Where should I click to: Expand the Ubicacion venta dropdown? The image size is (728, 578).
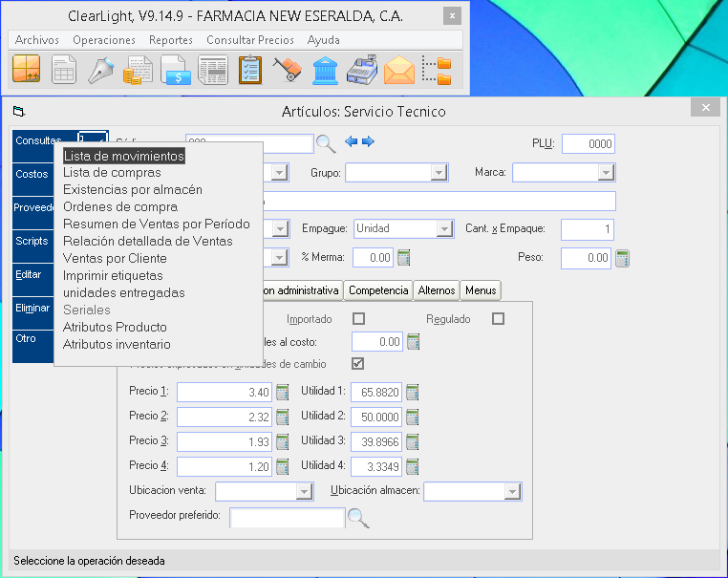tap(304, 492)
